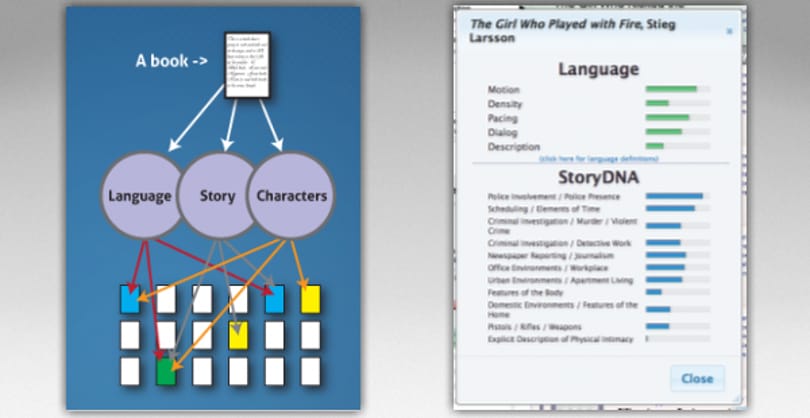Image resolution: width=810 pixels, height=418 pixels.
Task: Select the Language circle in the diagram
Action: 141,195
